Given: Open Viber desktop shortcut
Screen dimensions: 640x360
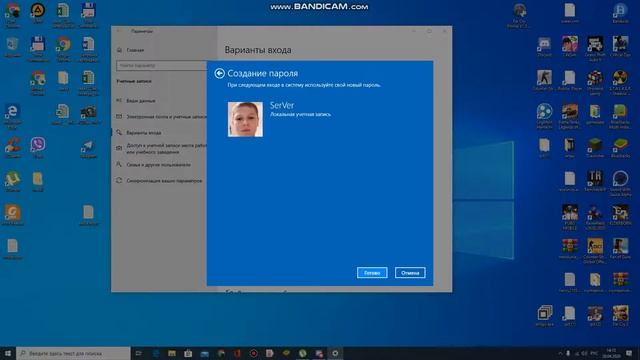Looking at the screenshot, I should [38, 148].
